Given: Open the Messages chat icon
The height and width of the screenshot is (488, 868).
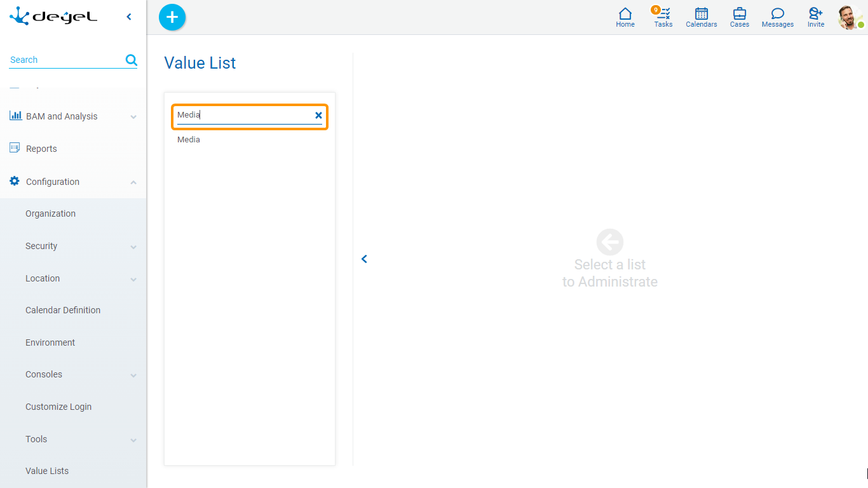Looking at the screenshot, I should click(778, 17).
